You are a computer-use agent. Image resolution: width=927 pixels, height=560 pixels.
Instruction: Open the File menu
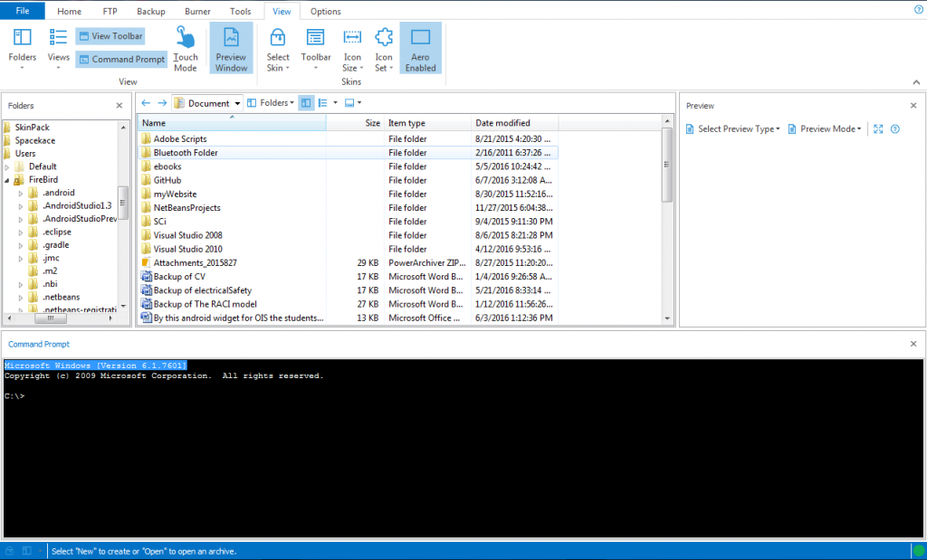pos(23,11)
